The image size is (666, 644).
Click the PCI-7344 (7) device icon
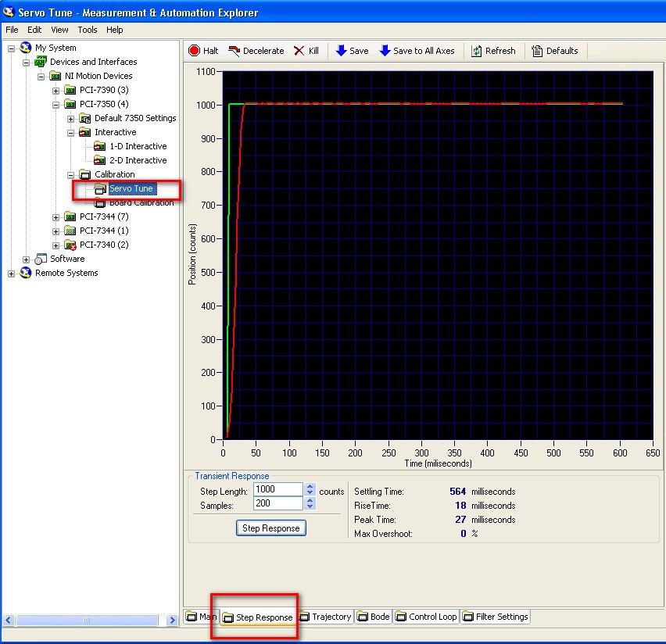[70, 216]
